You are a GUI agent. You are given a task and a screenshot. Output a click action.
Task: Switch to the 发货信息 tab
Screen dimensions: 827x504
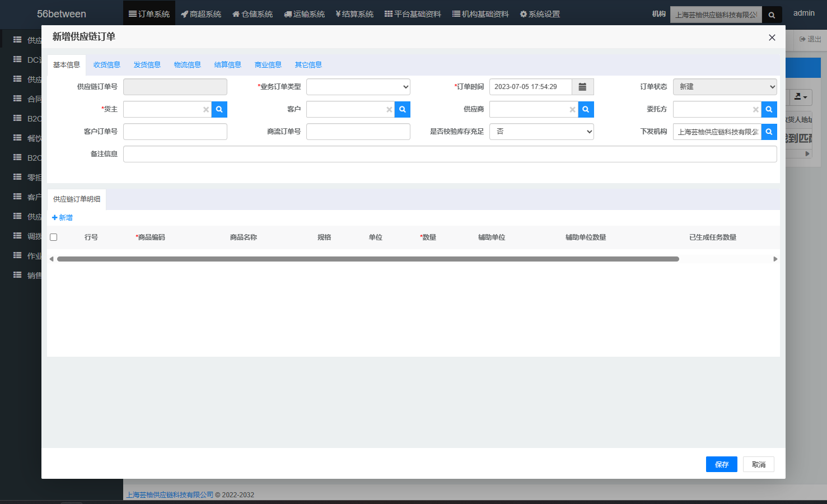pos(147,65)
